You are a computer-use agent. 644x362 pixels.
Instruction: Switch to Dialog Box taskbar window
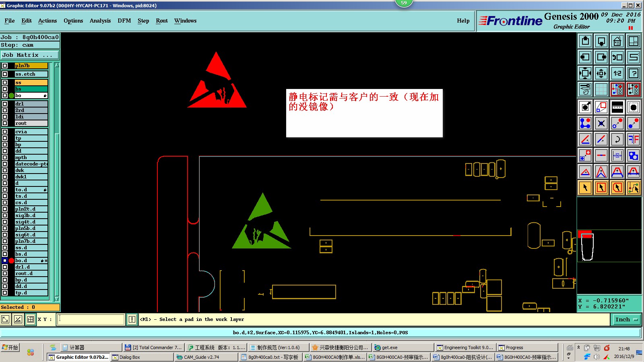[x=142, y=357]
